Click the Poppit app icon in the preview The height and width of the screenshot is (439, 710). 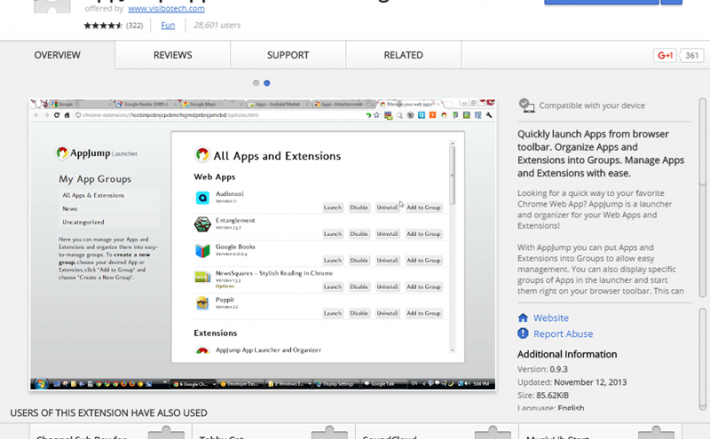pyautogui.click(x=202, y=303)
